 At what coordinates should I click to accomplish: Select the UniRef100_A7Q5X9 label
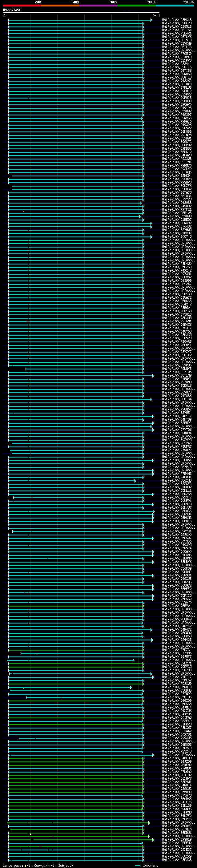click(x=177, y=54)
